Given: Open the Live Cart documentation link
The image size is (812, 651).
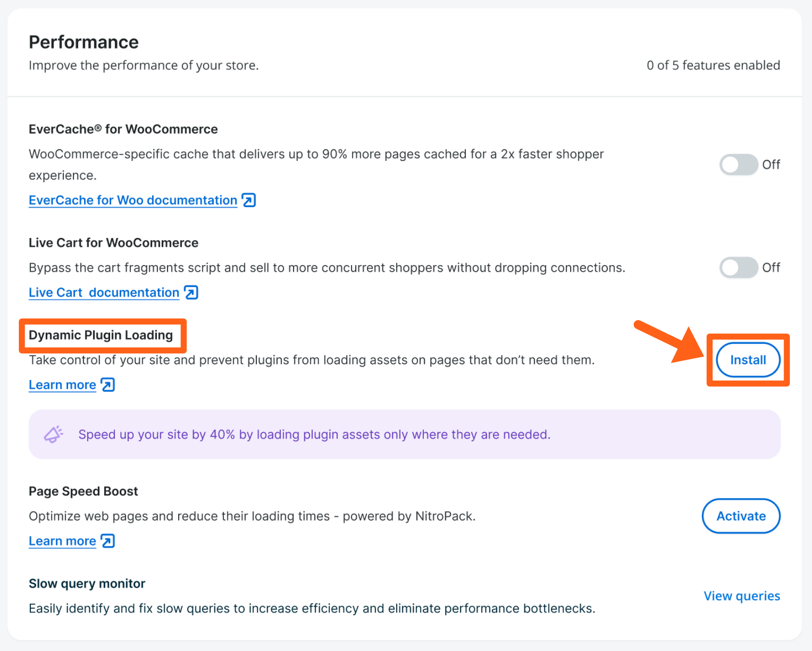Looking at the screenshot, I should click(x=104, y=293).
